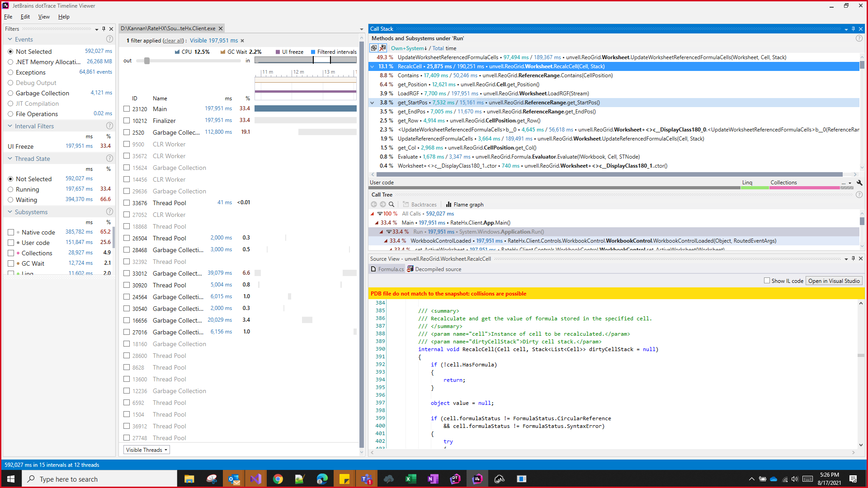Screen dimensions: 868x488
Task: Click the timeline zoom slider handle
Action: (x=146, y=61)
